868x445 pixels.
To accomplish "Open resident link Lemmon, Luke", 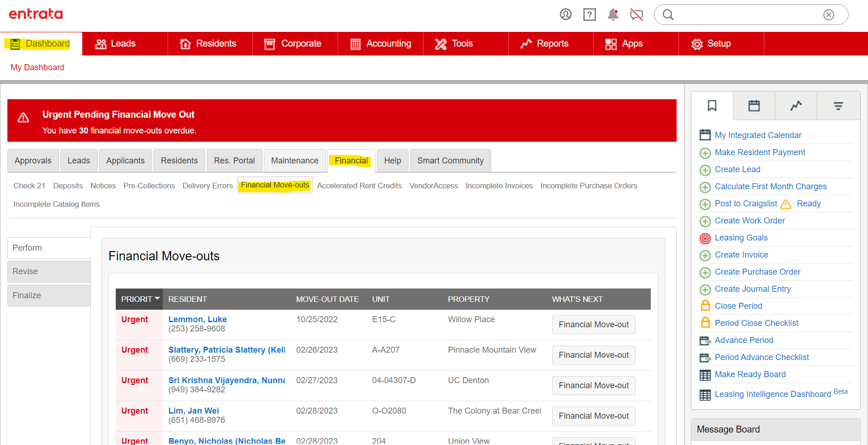I will 197,319.
